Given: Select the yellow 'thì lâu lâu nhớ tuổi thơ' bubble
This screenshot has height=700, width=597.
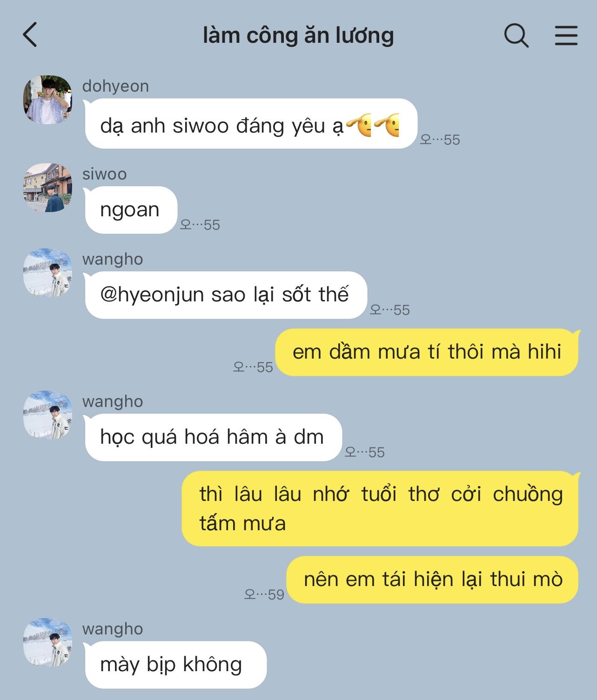Looking at the screenshot, I should point(380,508).
